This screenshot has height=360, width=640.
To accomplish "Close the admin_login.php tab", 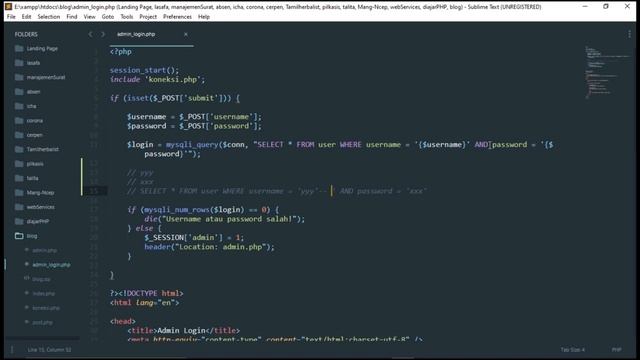I will pos(186,34).
